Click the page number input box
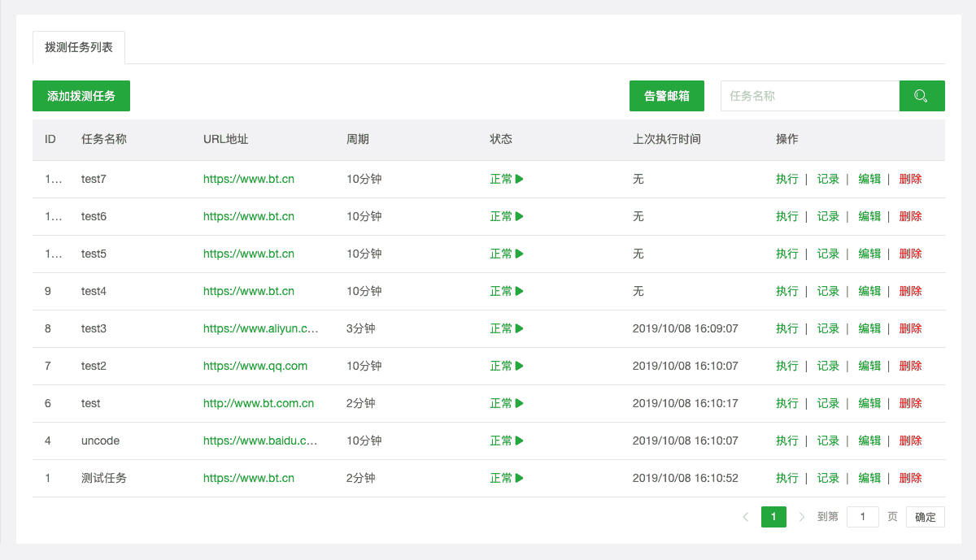The image size is (976, 560). (x=863, y=516)
